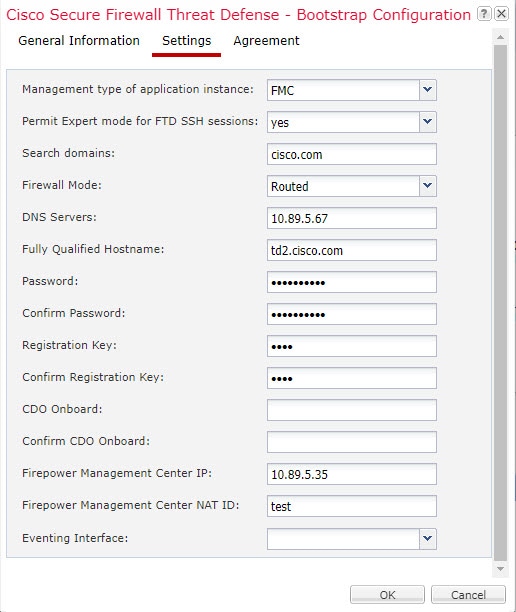The height and width of the screenshot is (612, 516).
Task: Click the dialog title 'Cisco Secure Firewall Threat Defense'
Action: pyautogui.click(x=143, y=15)
